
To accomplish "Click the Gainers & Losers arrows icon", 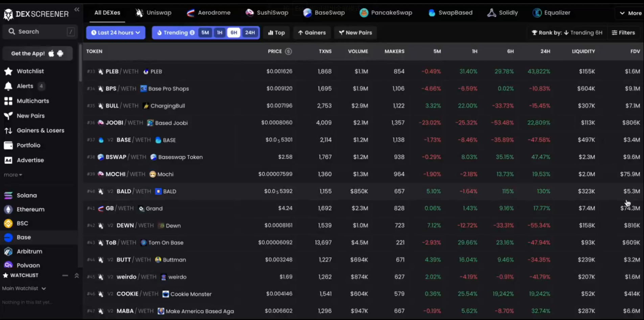I will [x=8, y=130].
